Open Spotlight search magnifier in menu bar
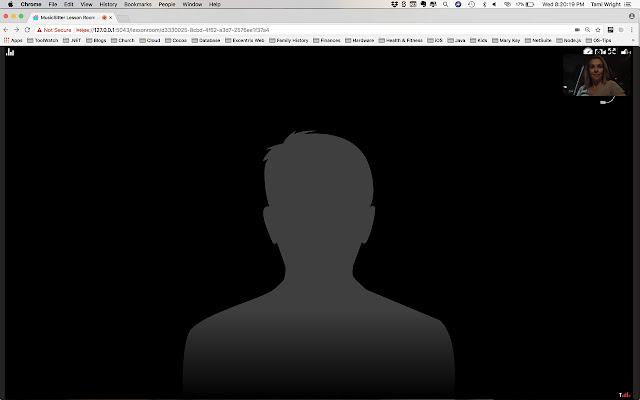Viewport: 640px width, 400px height. coord(446,4)
